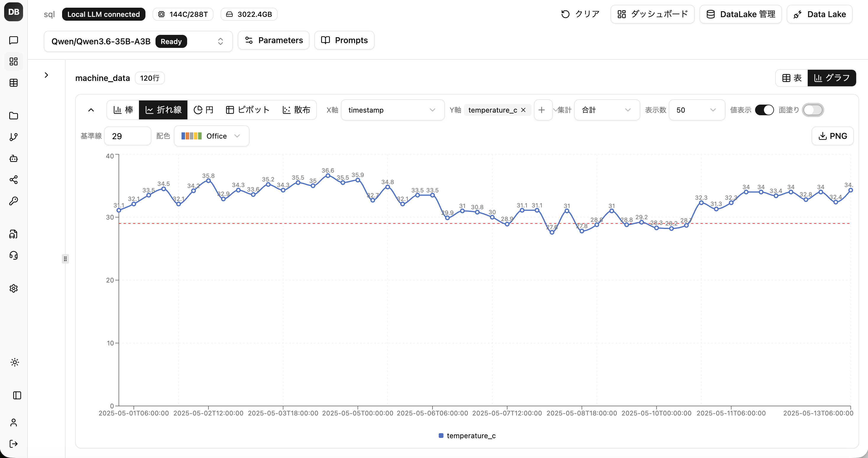
Task: Remove temperature_c from the Y axis
Action: click(523, 110)
